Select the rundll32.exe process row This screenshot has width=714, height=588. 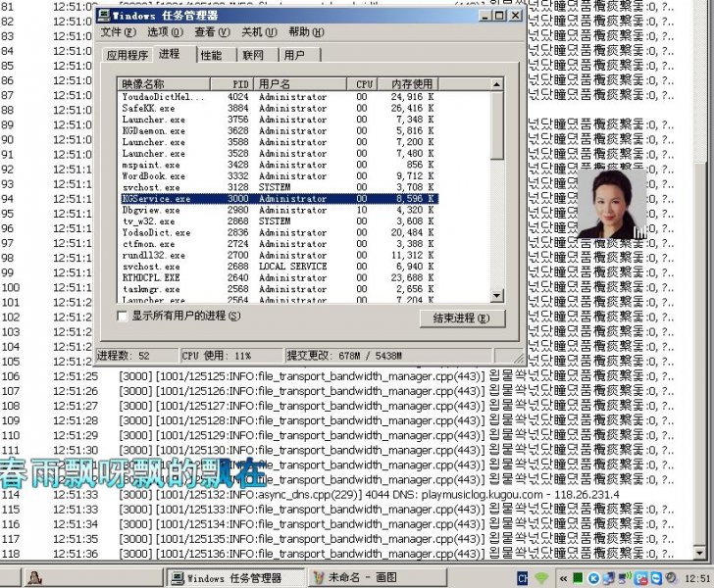coord(279,256)
